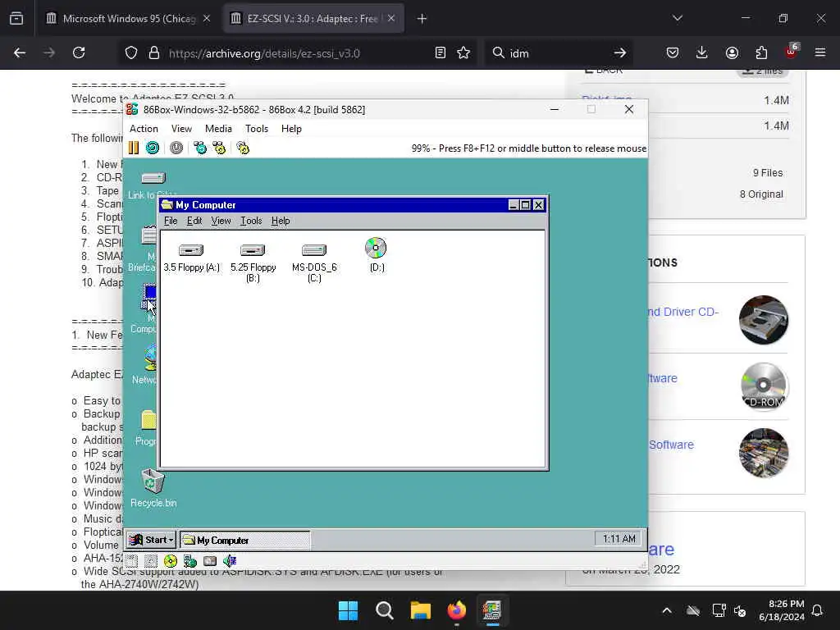Open the 86Box settings icon
Screen dimensions: 840x630
tap(243, 148)
